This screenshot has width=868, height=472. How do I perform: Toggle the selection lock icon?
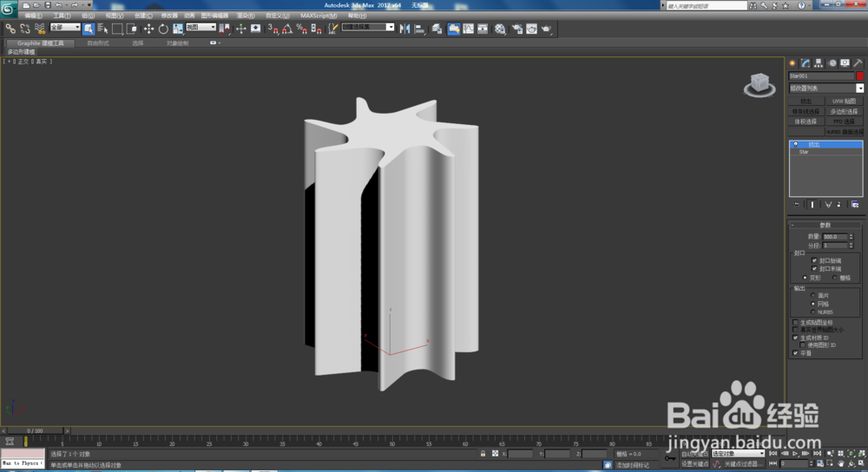click(483, 454)
